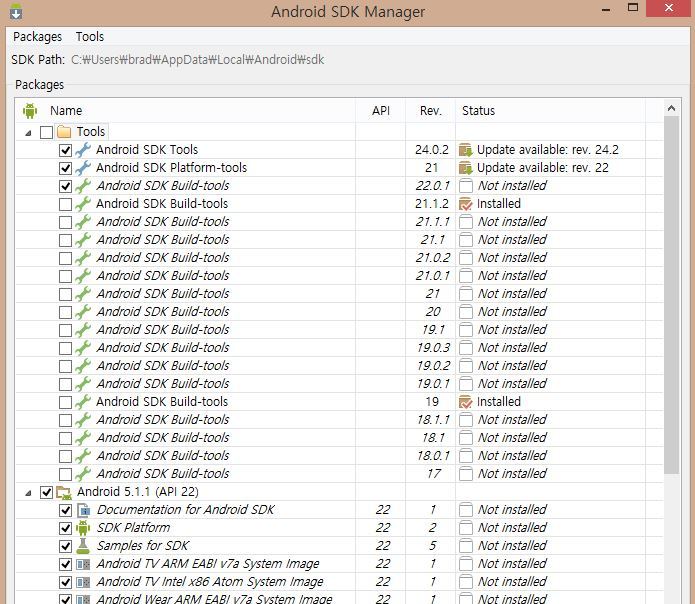
Task: Sort by the Rev. column header
Action: [431, 111]
